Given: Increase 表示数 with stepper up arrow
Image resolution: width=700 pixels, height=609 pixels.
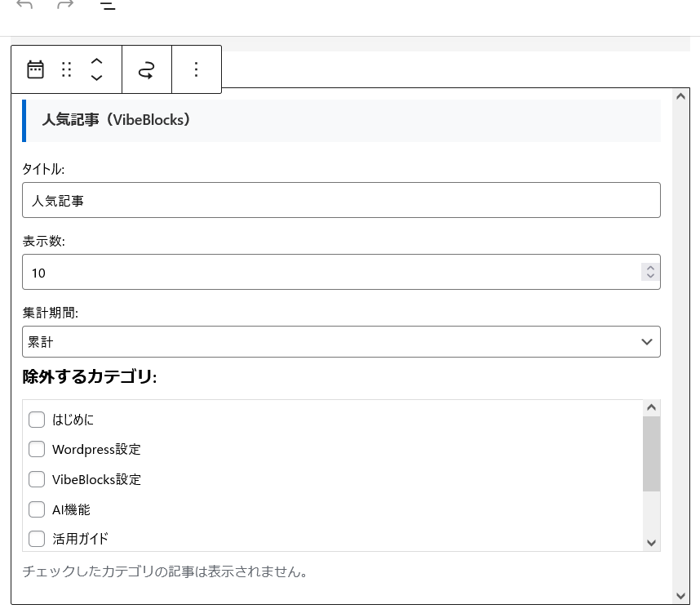Looking at the screenshot, I should click(649, 267).
